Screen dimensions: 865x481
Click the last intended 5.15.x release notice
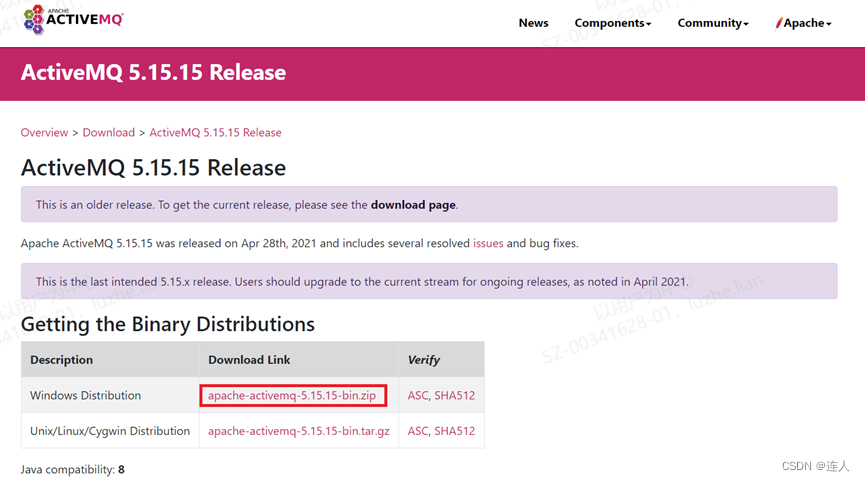coord(429,281)
